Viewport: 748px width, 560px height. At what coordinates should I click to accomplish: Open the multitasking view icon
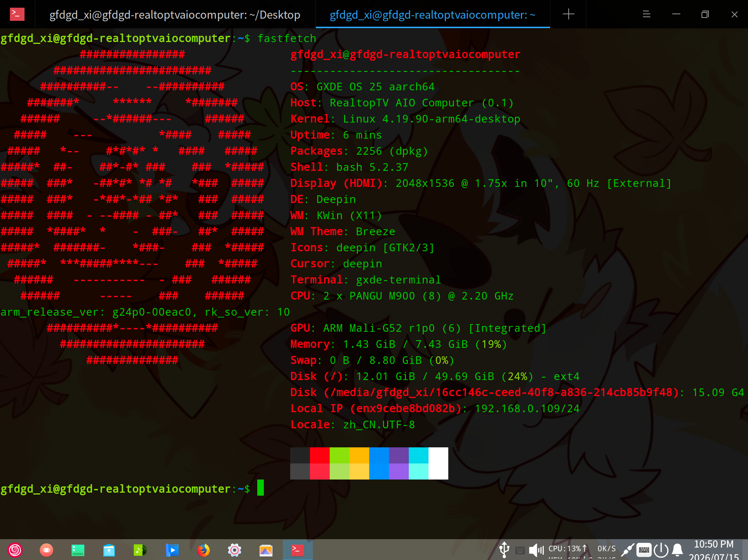46,550
